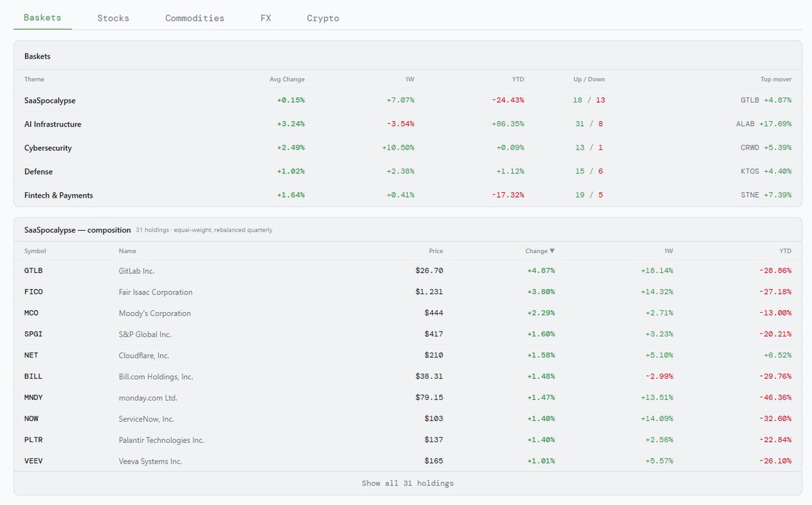
Task: Click GitLab Inc. name
Action: pyautogui.click(x=137, y=271)
